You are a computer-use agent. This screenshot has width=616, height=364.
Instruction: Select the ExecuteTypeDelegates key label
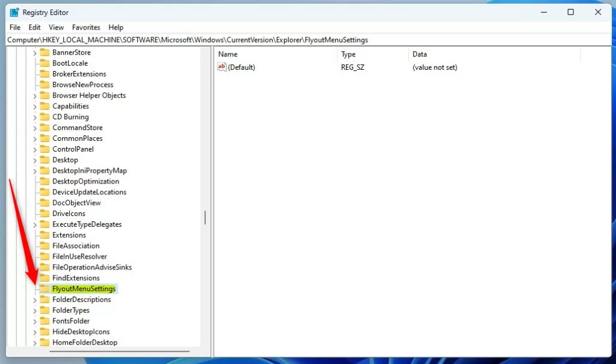pyautogui.click(x=87, y=224)
